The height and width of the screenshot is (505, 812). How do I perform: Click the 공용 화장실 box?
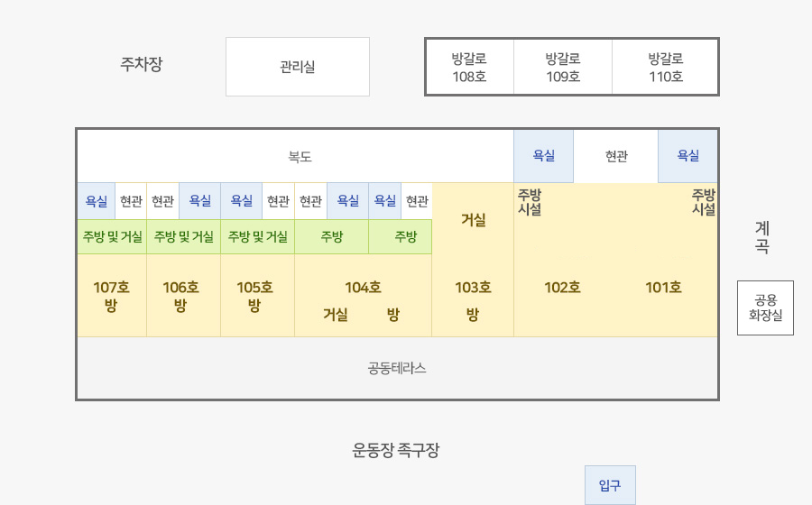click(765, 308)
